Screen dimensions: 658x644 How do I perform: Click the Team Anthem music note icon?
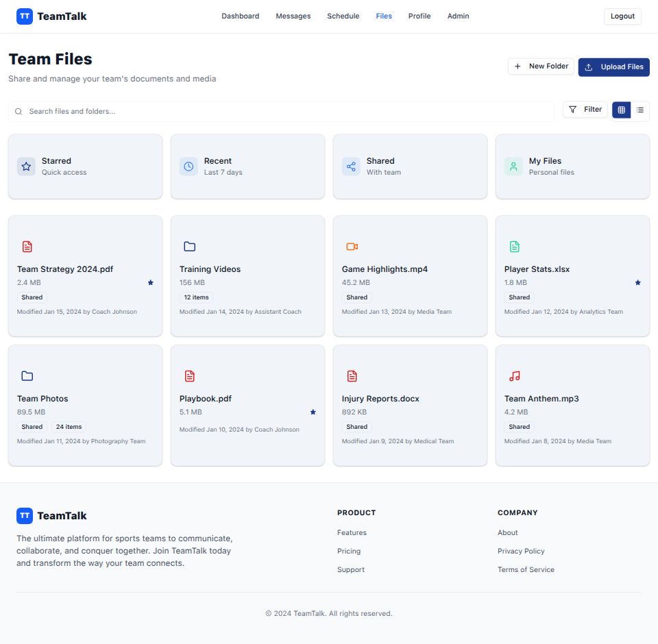[x=515, y=375]
